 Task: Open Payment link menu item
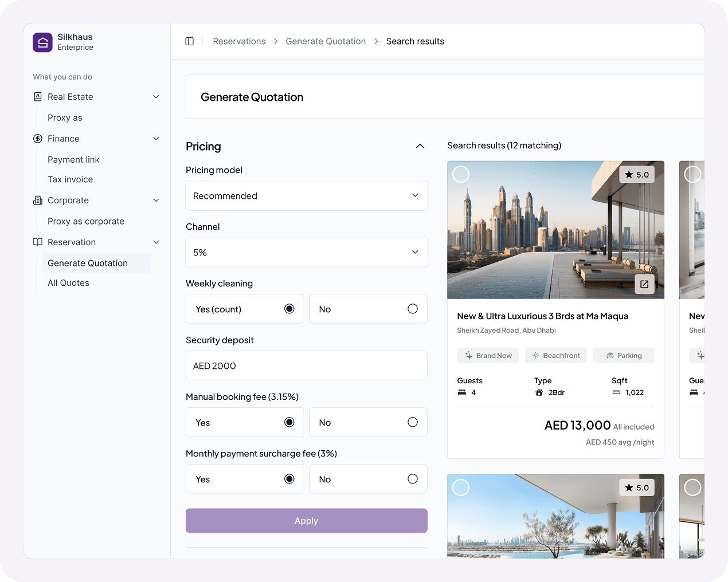coord(73,159)
